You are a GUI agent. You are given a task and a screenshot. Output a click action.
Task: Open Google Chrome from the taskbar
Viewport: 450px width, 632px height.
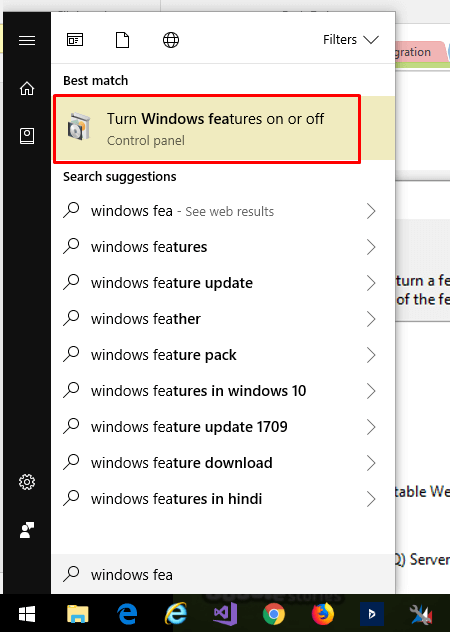[274, 614]
